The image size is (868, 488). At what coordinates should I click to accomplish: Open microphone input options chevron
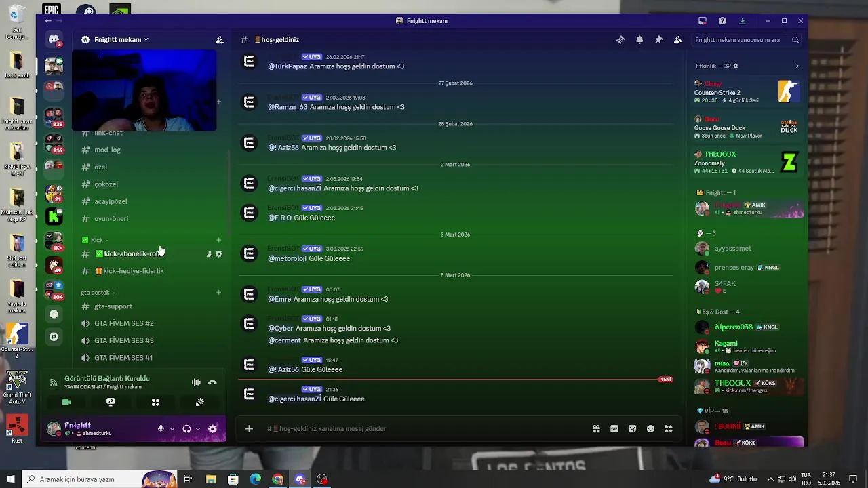(x=172, y=429)
